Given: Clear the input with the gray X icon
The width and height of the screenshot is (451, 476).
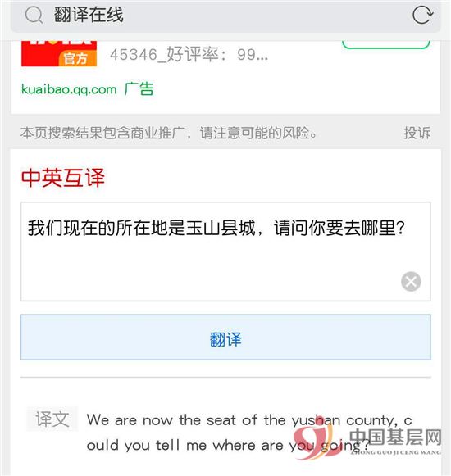Looking at the screenshot, I should pos(411,281).
